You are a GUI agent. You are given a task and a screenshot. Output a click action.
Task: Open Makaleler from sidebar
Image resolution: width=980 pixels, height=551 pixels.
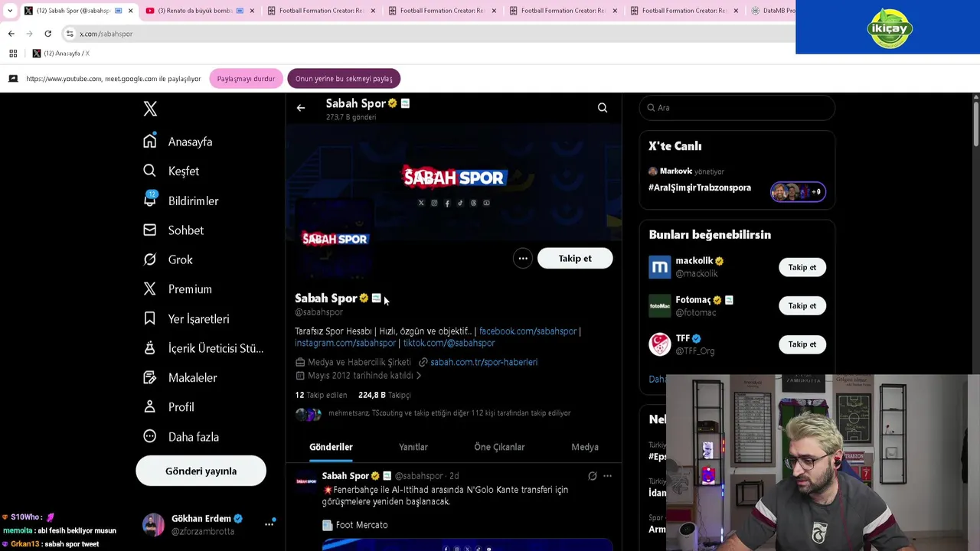(180, 377)
